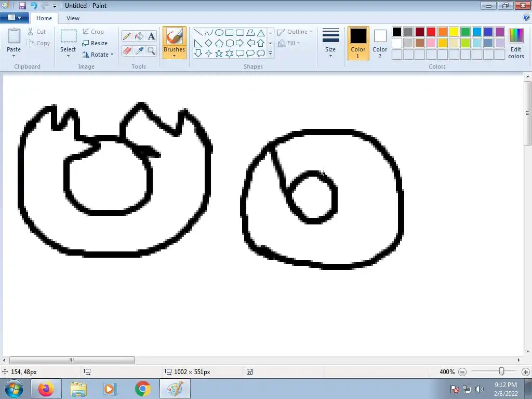Choose the Diamond shape
This screenshot has height=399, width=532.
(x=209, y=43)
